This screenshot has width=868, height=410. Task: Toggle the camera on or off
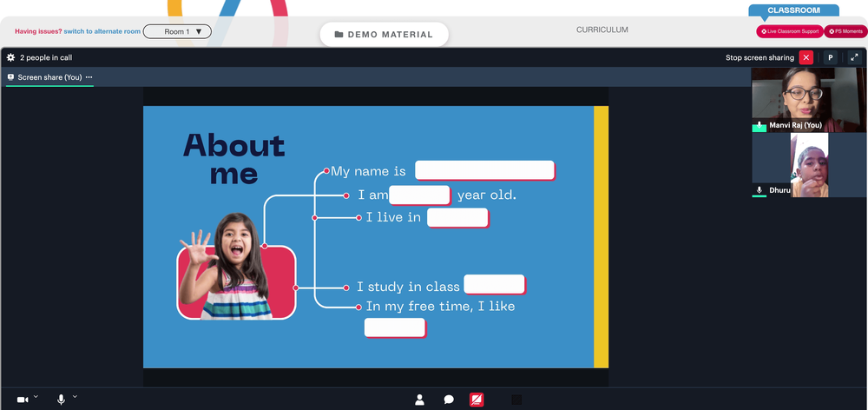point(23,400)
